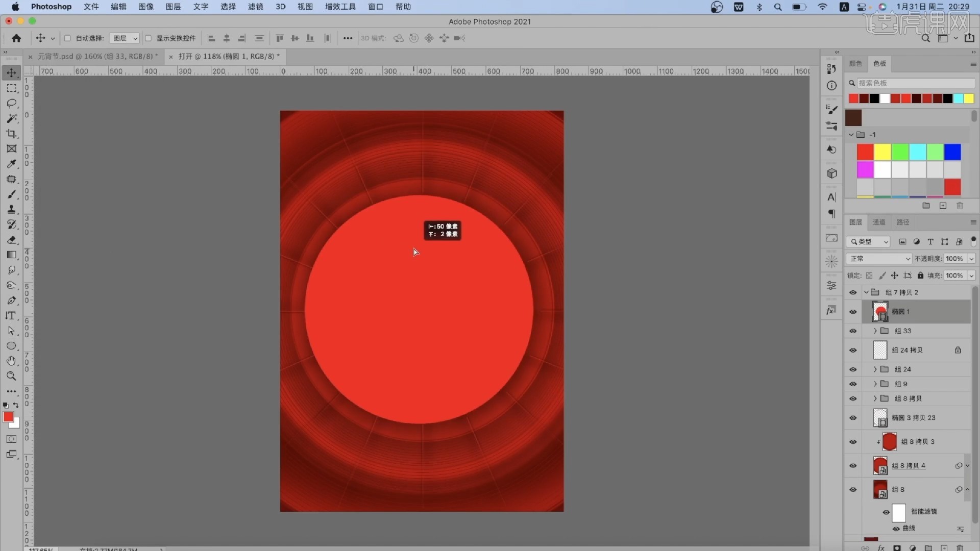Click the align left edges icon
This screenshot has height=551, width=980.
click(x=211, y=38)
